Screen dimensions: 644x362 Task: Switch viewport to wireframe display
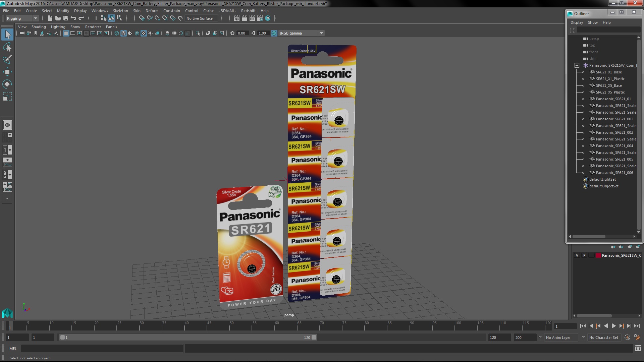point(117,33)
